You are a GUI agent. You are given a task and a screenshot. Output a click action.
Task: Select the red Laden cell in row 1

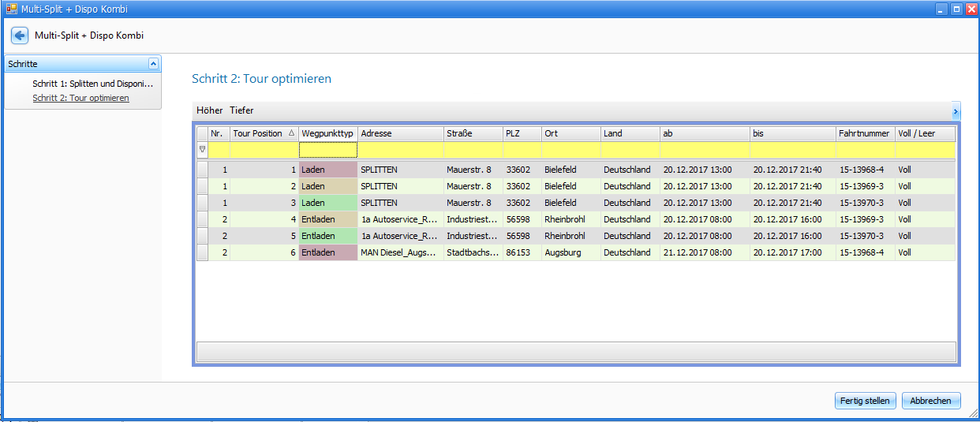pos(327,170)
